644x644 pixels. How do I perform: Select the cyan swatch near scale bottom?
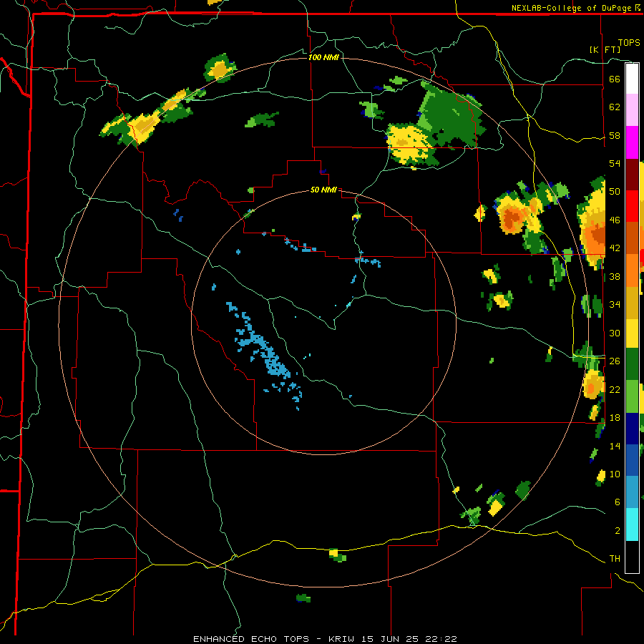pos(632,525)
